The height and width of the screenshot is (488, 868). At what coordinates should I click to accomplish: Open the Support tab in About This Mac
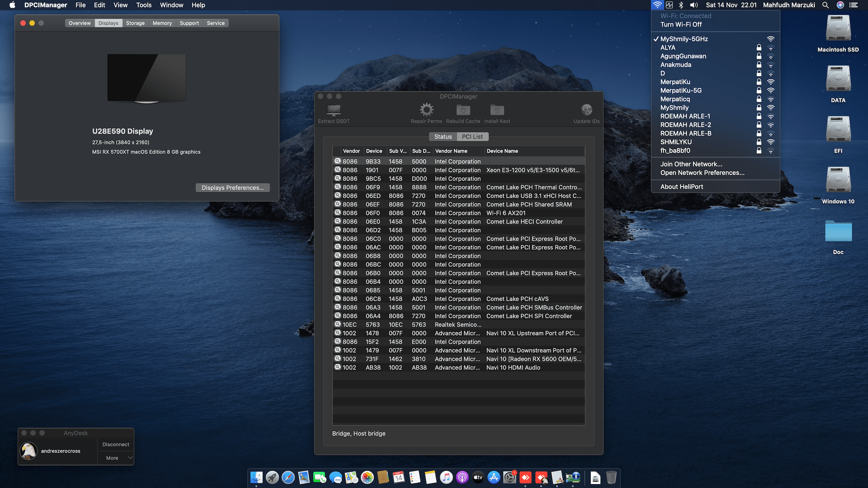189,23
